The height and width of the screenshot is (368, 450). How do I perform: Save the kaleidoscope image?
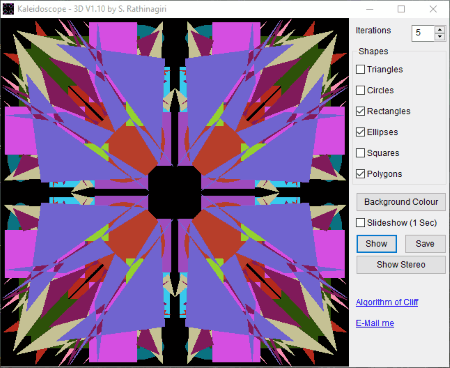point(425,244)
